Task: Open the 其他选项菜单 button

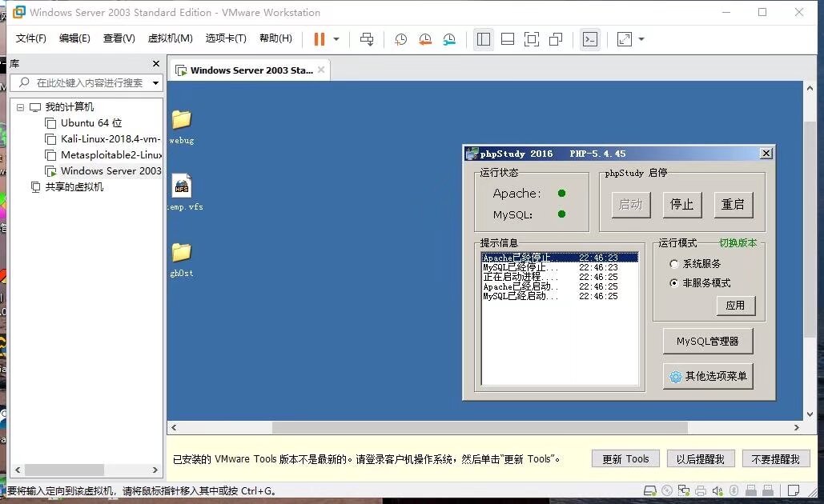Action: pyautogui.click(x=707, y=376)
